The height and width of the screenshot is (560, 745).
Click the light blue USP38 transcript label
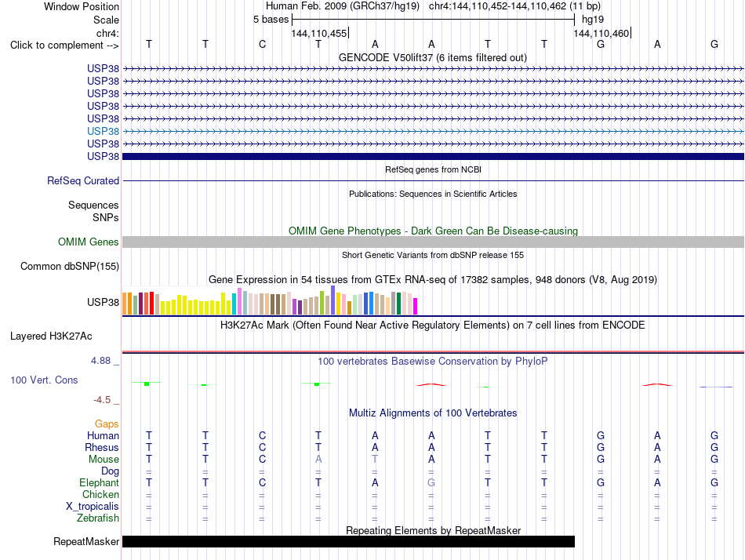coord(103,131)
